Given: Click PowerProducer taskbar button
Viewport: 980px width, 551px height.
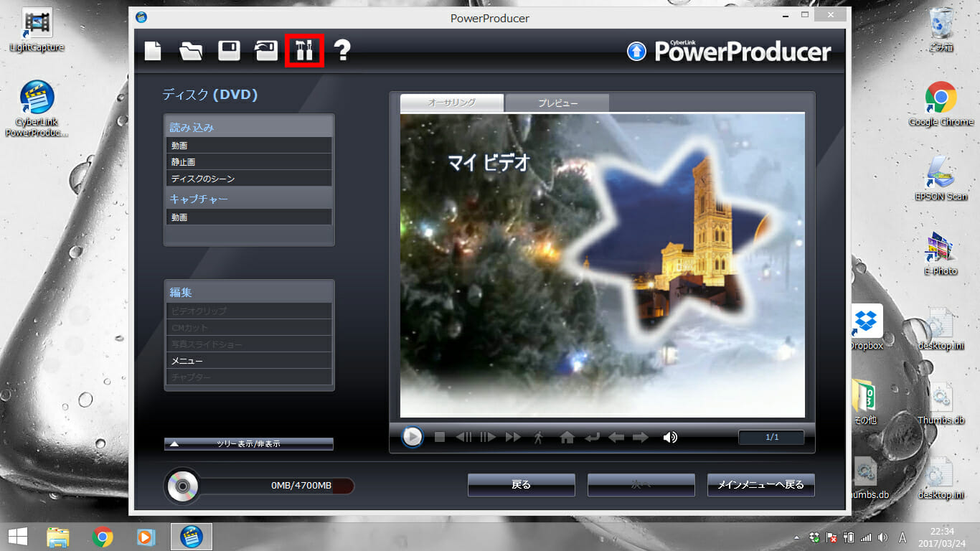Looking at the screenshot, I should click(191, 537).
